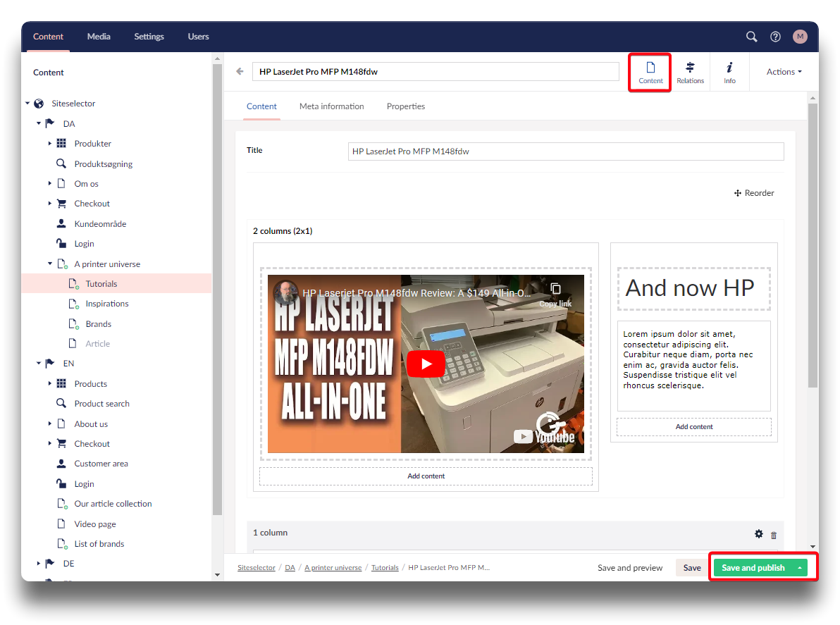The height and width of the screenshot is (625, 840).
Task: Click the YouTube logo on the video
Action: coord(544,436)
